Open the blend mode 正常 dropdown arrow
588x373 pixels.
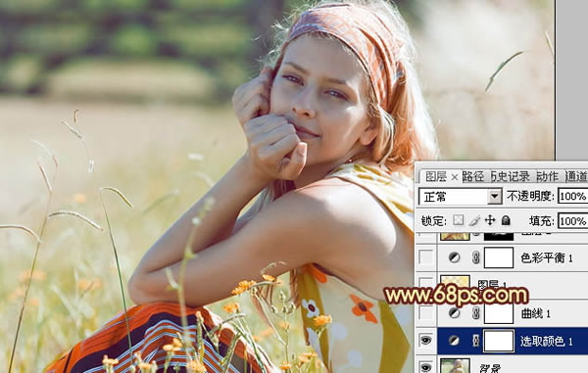(x=495, y=196)
